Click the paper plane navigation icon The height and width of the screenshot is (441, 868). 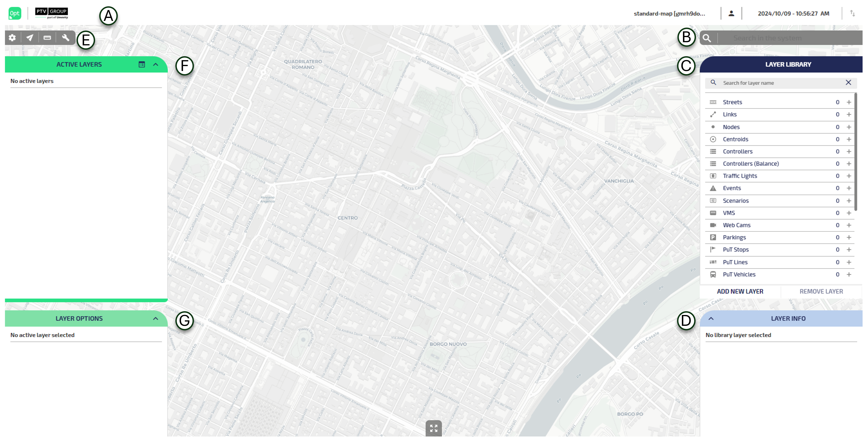[30, 38]
